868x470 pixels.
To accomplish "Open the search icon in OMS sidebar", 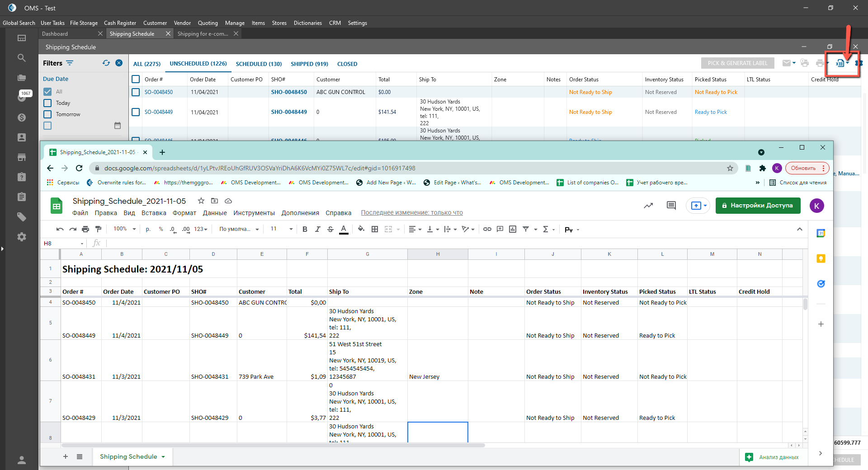I will coord(21,58).
